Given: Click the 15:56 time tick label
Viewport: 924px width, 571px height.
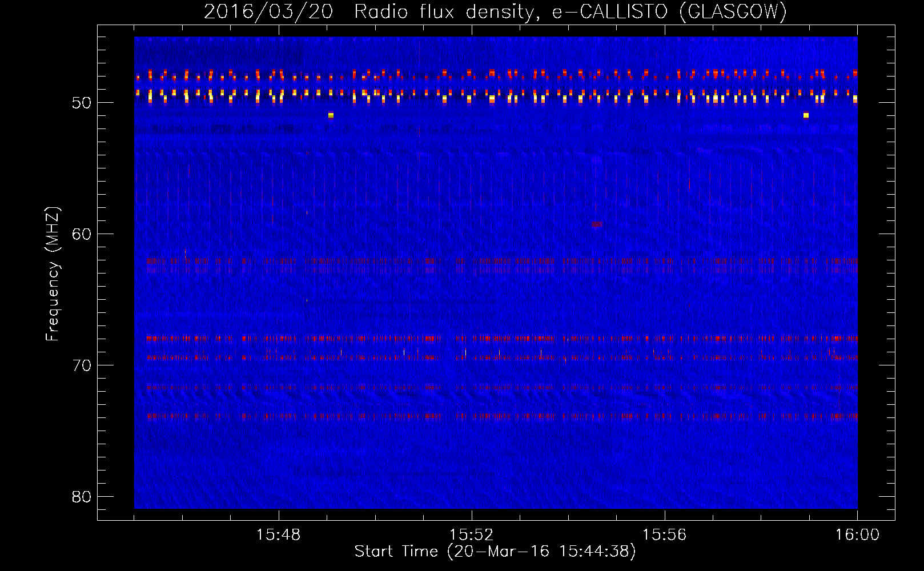Looking at the screenshot, I should point(665,535).
